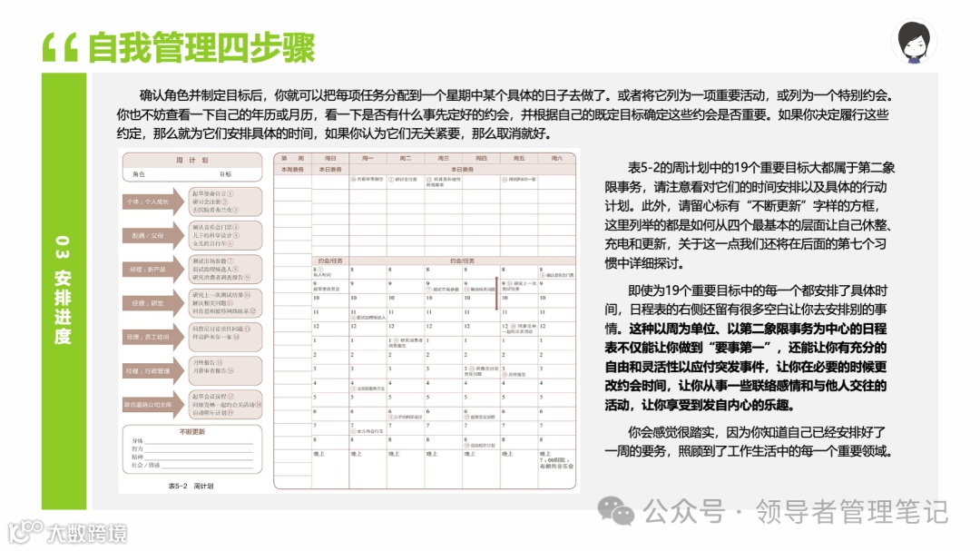
Task: Click the 经理：研发 role arrow
Action: 154,302
